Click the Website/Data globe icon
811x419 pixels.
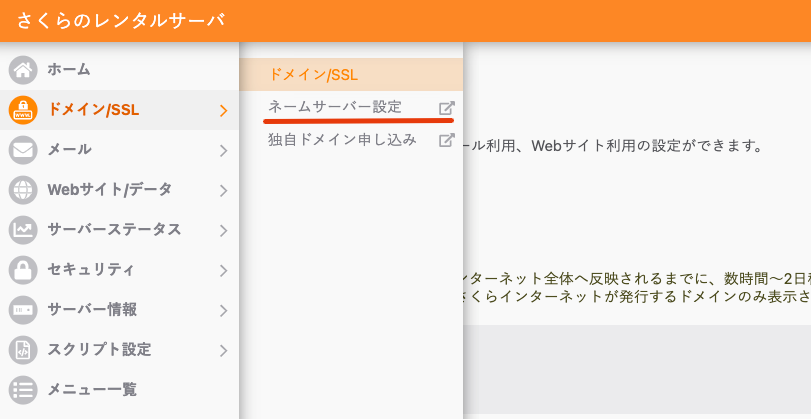[23, 190]
